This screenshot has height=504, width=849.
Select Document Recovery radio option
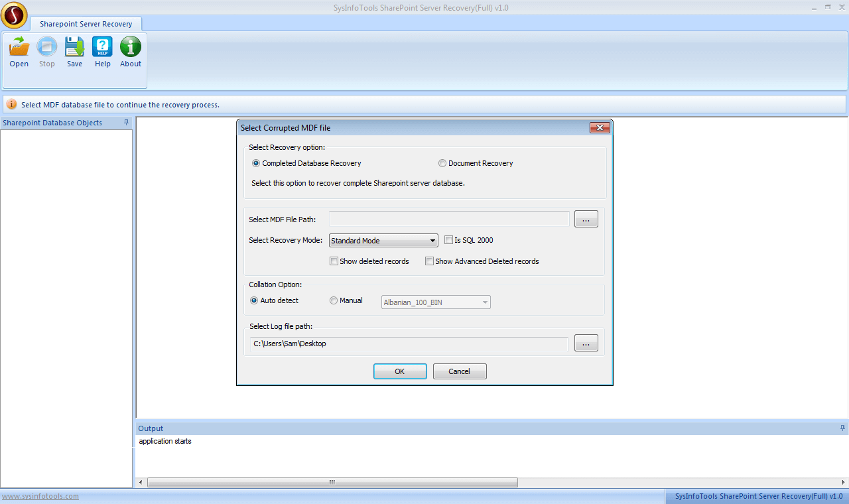[442, 163]
